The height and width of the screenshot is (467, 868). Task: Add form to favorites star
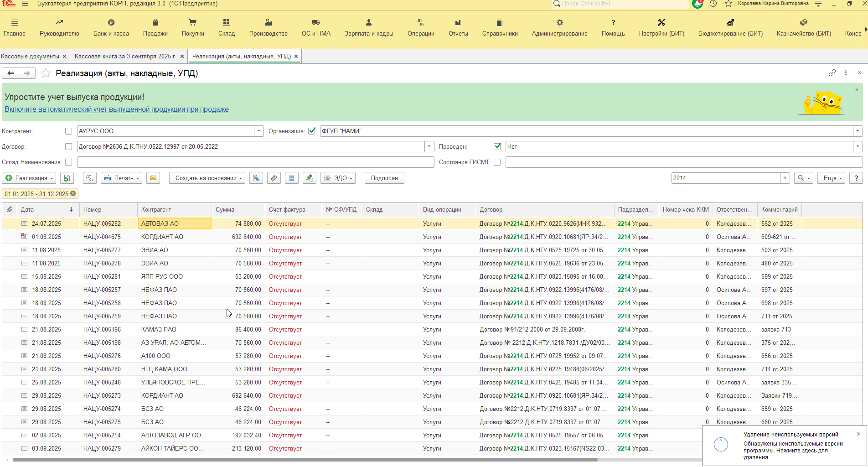46,73
